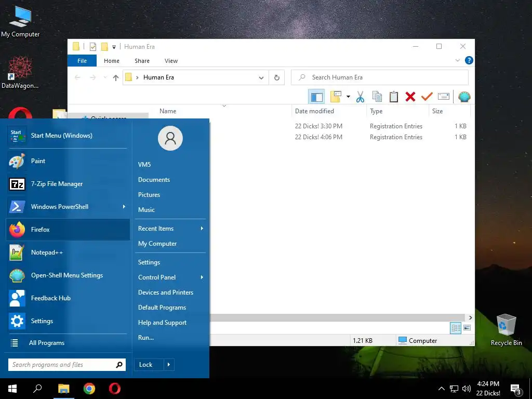Open Opera from the taskbar
This screenshot has width=532, height=399.
click(115, 389)
